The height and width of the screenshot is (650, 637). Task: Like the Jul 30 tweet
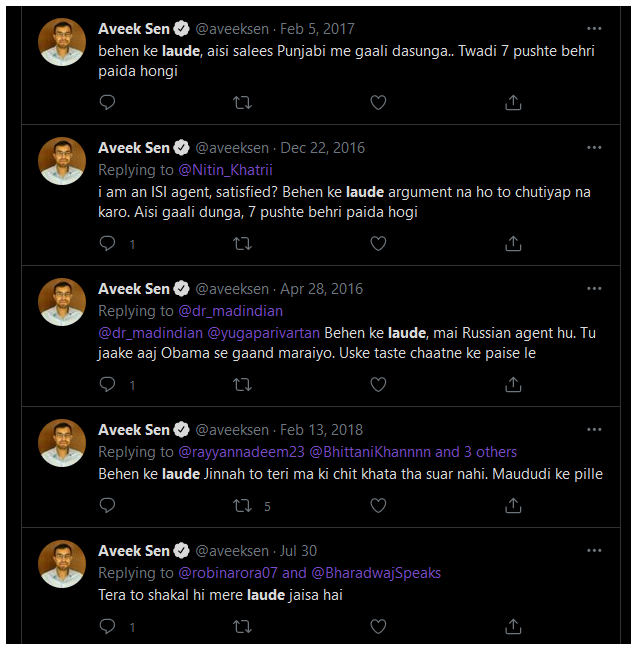(378, 627)
